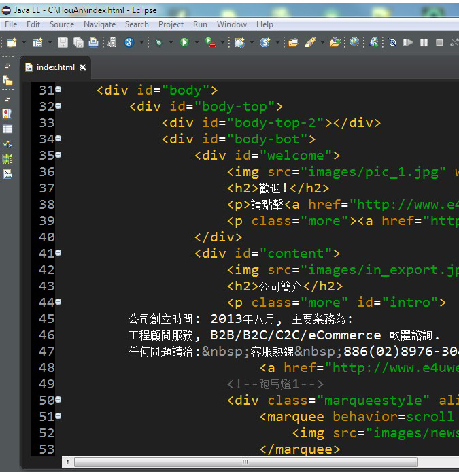This screenshot has height=476, width=459.
Task: Click the Launch Web Services Explorer icon
Action: pyautogui.click(x=373, y=42)
